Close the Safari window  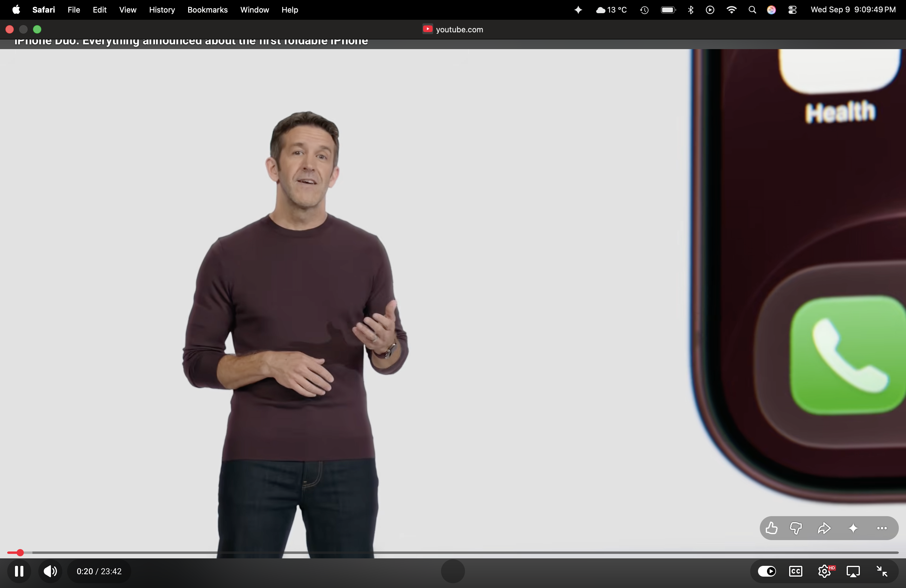[10, 29]
